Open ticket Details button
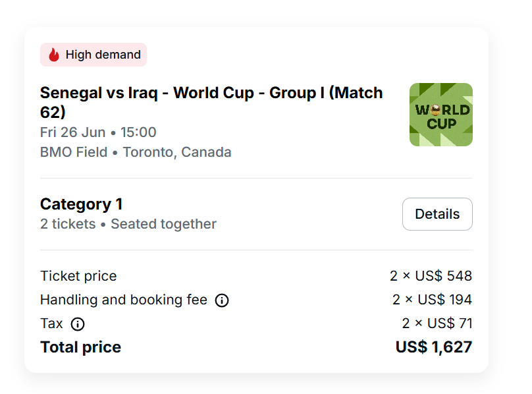Screen dimensions: 532x394 pyautogui.click(x=437, y=214)
